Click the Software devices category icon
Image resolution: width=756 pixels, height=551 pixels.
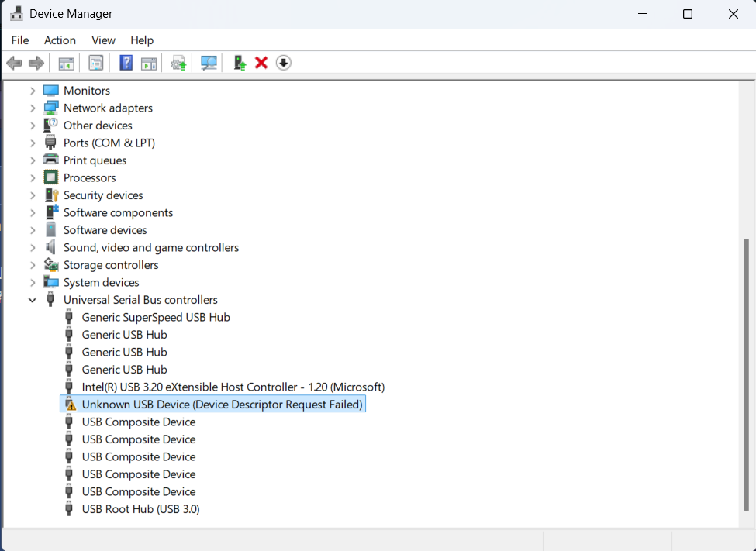point(50,229)
